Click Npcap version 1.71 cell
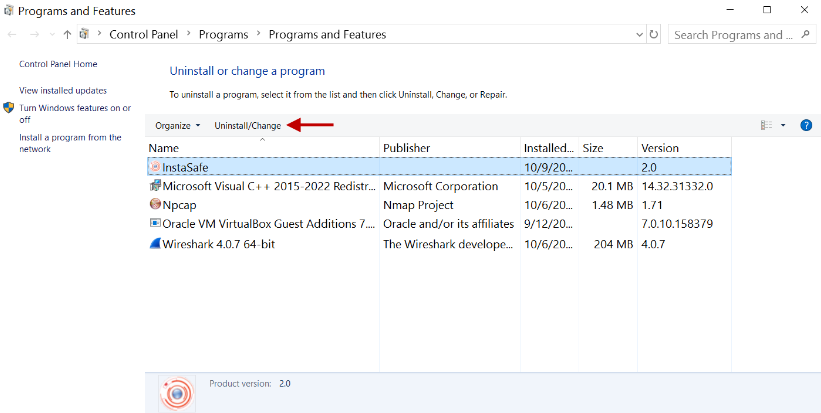 pos(652,205)
